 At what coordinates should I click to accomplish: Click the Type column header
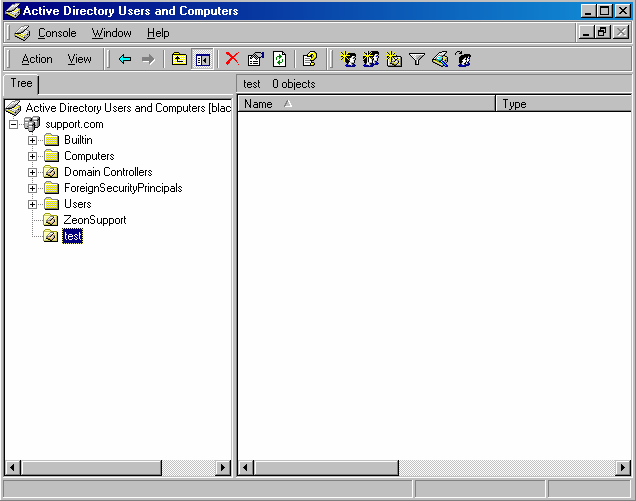click(560, 104)
